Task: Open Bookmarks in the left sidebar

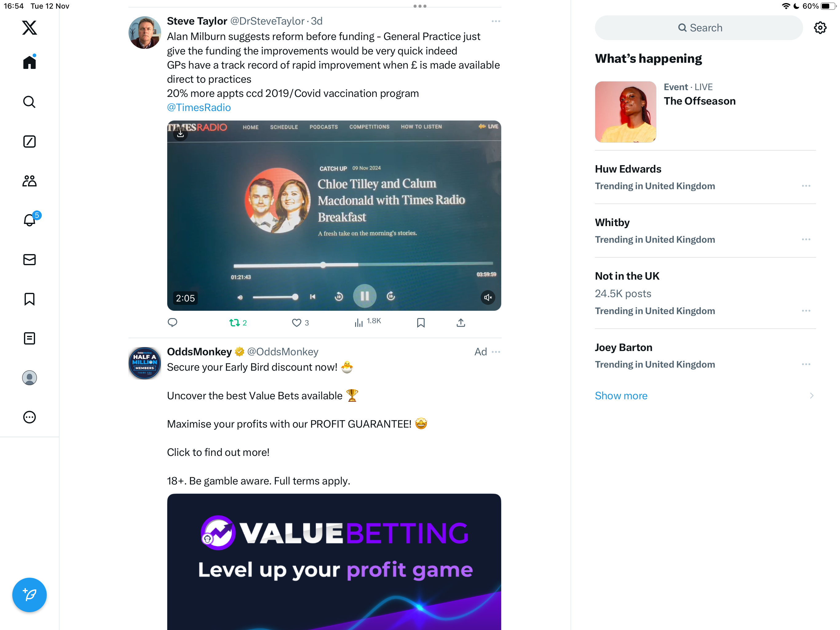Action: tap(29, 299)
